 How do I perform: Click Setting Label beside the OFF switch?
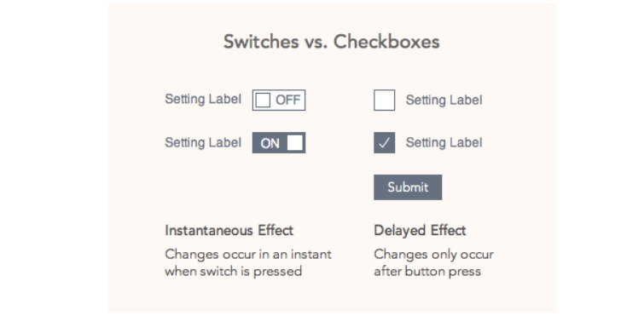click(203, 99)
